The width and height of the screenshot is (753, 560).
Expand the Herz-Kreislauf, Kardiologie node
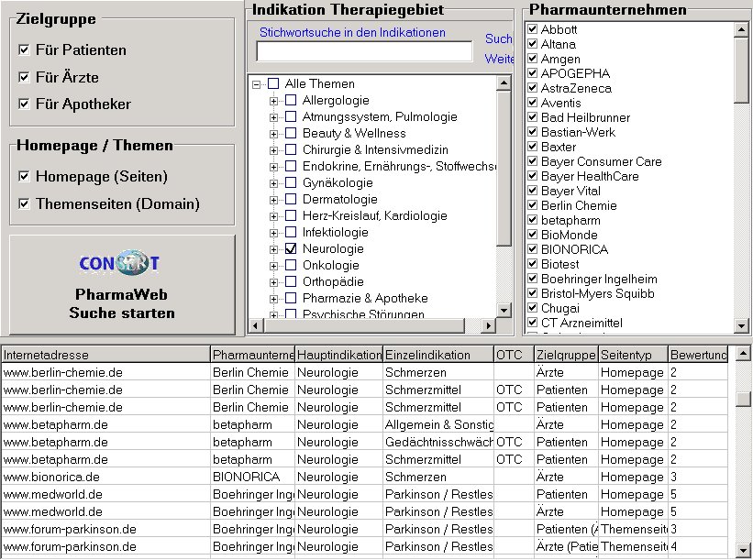click(273, 216)
